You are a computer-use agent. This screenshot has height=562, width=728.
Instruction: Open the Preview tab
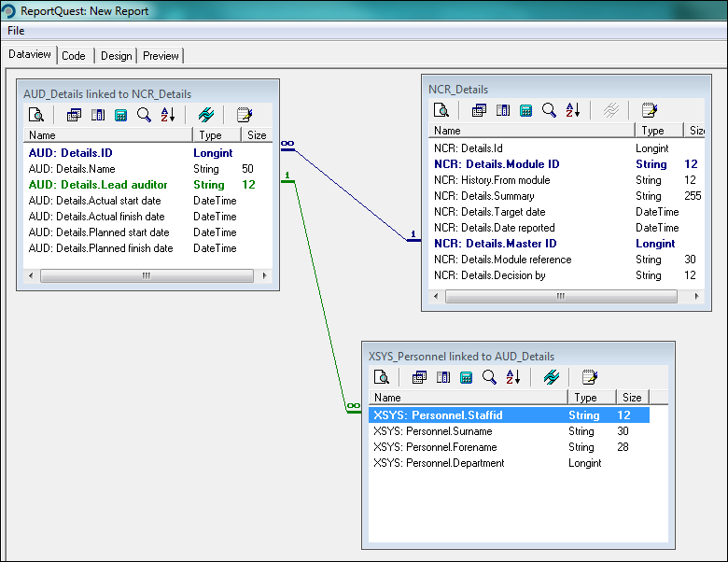161,56
